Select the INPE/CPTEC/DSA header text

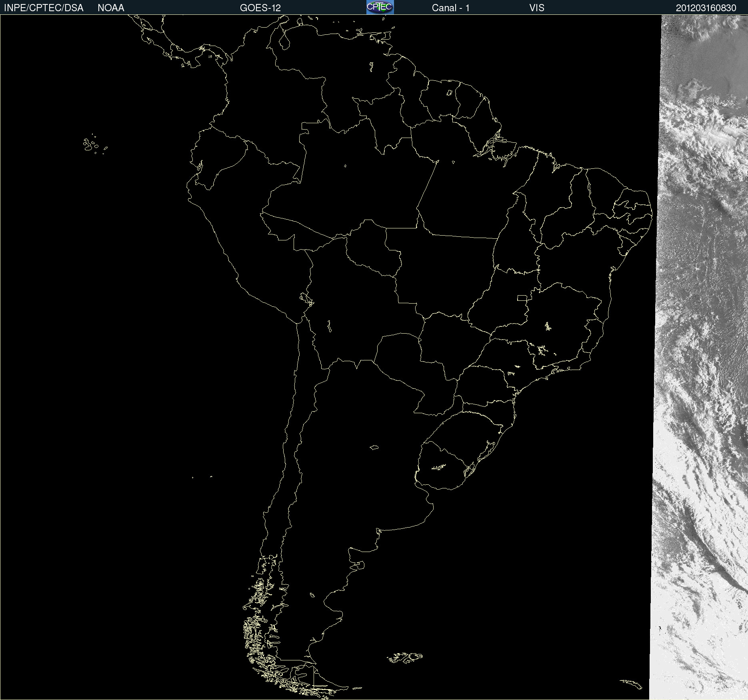(x=44, y=8)
